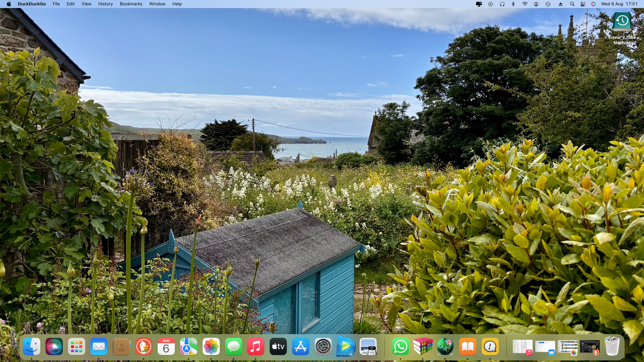Screen dimensions: 644x362
Task: Open the Time Machine menu bar dropdown
Action: pos(548,4)
